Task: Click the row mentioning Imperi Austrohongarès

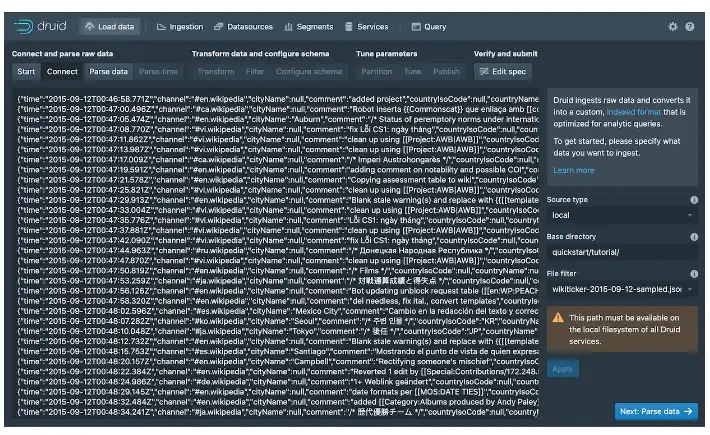Action: [x=278, y=159]
